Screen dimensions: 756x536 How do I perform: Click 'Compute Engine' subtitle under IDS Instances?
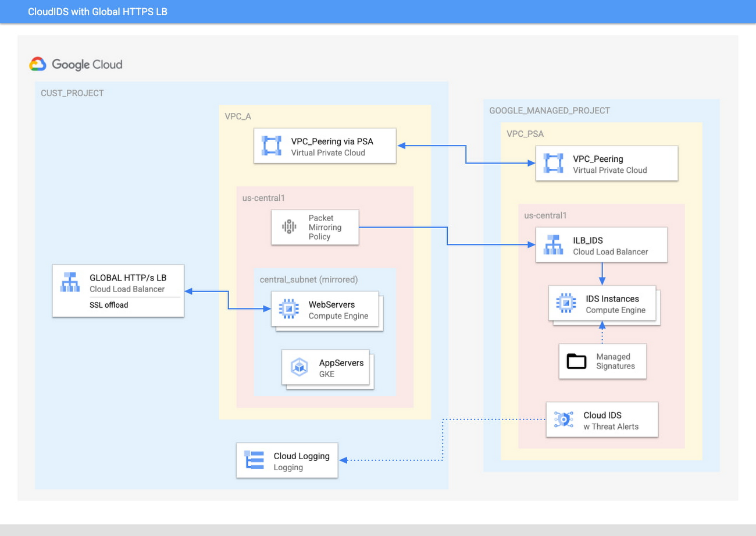click(616, 310)
